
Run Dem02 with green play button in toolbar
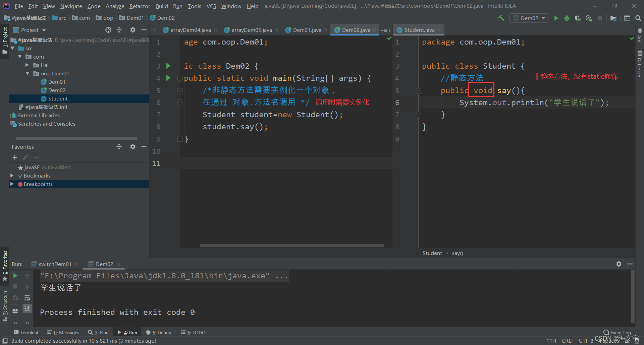(556, 18)
